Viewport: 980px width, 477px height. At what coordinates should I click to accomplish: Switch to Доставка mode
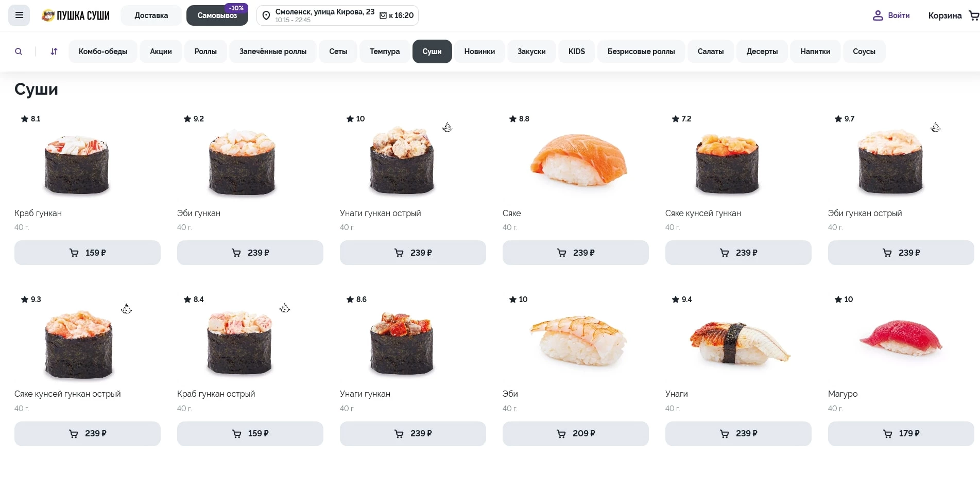[x=151, y=15]
